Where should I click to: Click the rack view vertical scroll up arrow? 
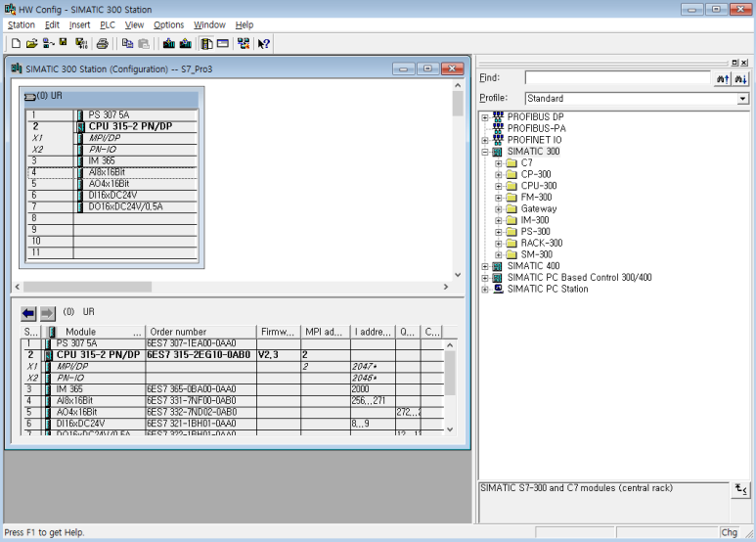point(458,85)
